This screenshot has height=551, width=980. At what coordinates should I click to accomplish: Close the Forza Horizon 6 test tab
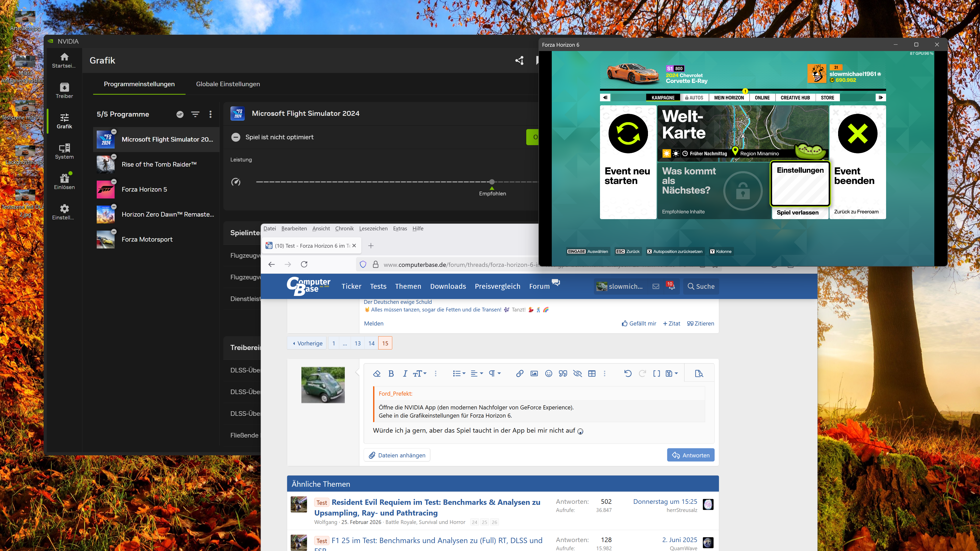point(354,246)
